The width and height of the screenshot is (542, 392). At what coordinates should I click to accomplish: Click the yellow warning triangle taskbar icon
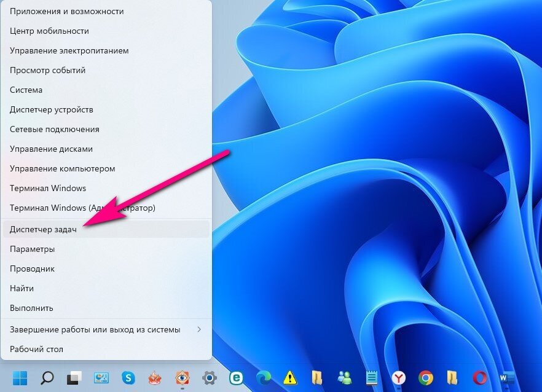coord(290,378)
